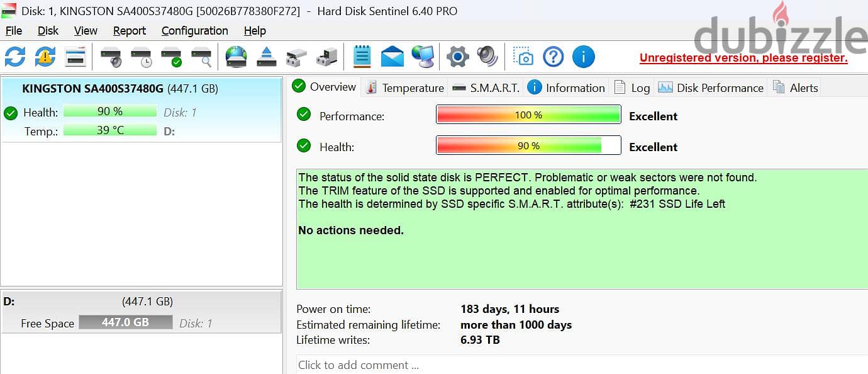Click the loudspeaker sound toolbar icon
Viewport: 868px width, 374px height.
click(487, 57)
